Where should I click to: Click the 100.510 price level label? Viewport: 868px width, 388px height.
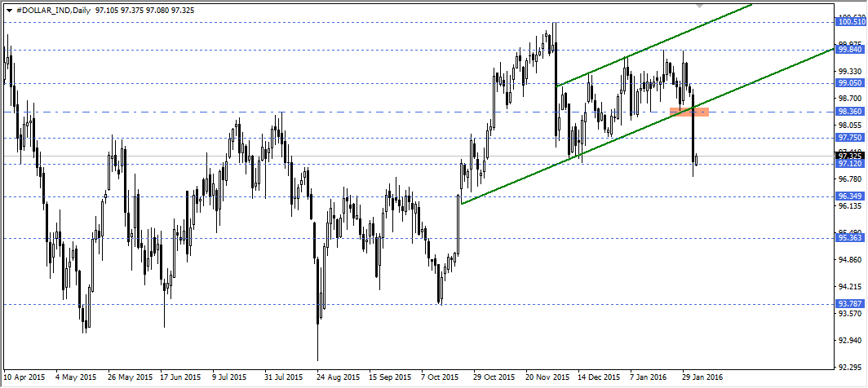[850, 22]
